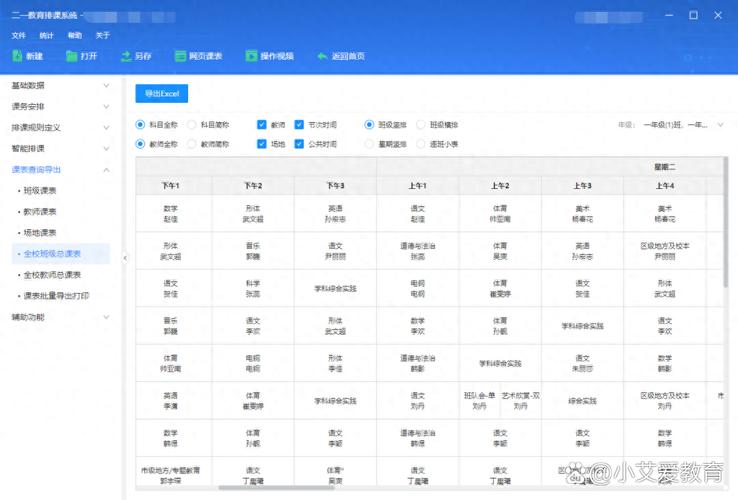This screenshot has width=738, height=500.
Task: Select the 班级横排 radio button
Action: 422,125
